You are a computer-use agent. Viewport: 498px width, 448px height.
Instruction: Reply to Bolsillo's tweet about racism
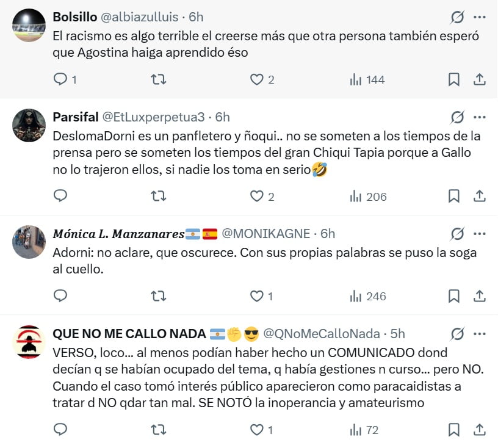[x=60, y=79]
